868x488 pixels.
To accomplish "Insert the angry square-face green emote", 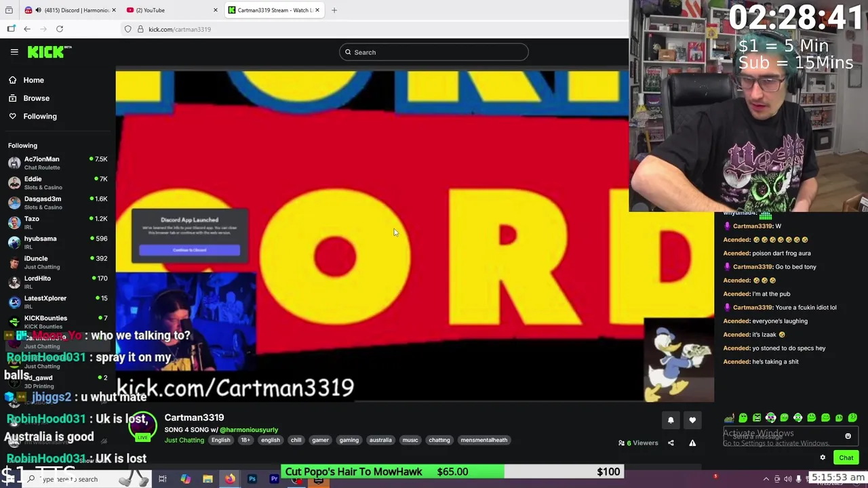I will [757, 418].
